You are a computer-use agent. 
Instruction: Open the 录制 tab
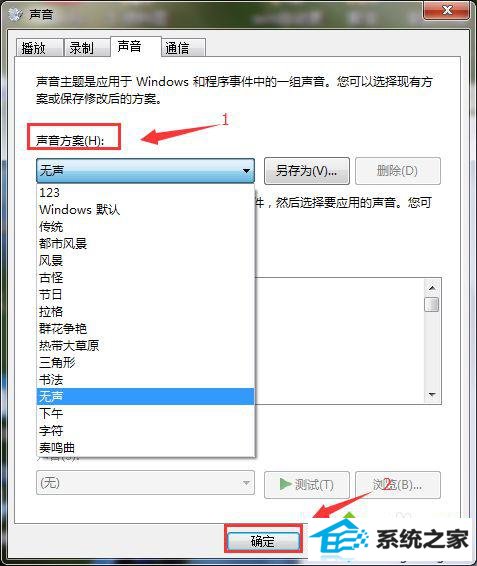click(87, 48)
